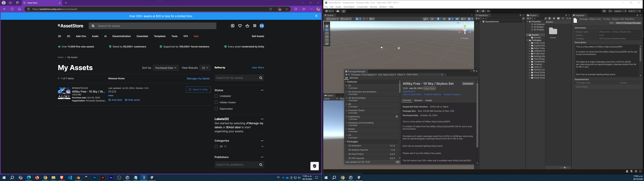Expand SampleScene in Hierarchy
This screenshot has width=644, height=181.
pos(481,22)
